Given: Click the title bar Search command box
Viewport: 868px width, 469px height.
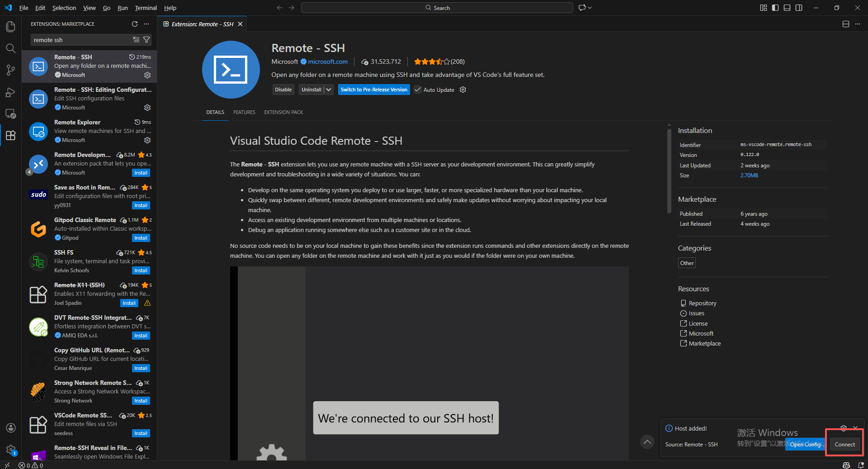Looking at the screenshot, I should [437, 8].
